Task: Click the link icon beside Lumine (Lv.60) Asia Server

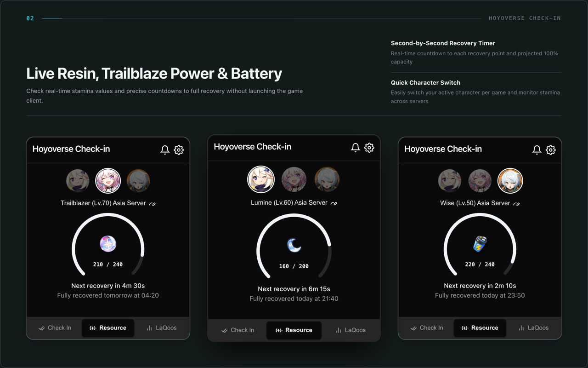Action: click(x=334, y=203)
